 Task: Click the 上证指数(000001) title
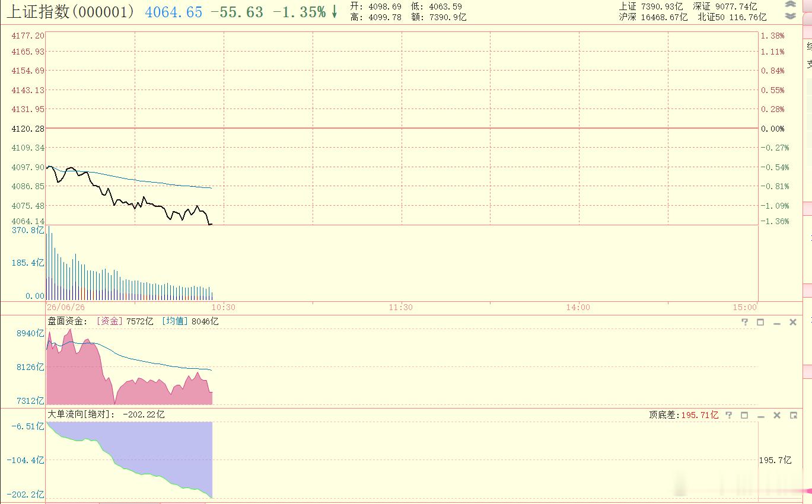[71, 12]
